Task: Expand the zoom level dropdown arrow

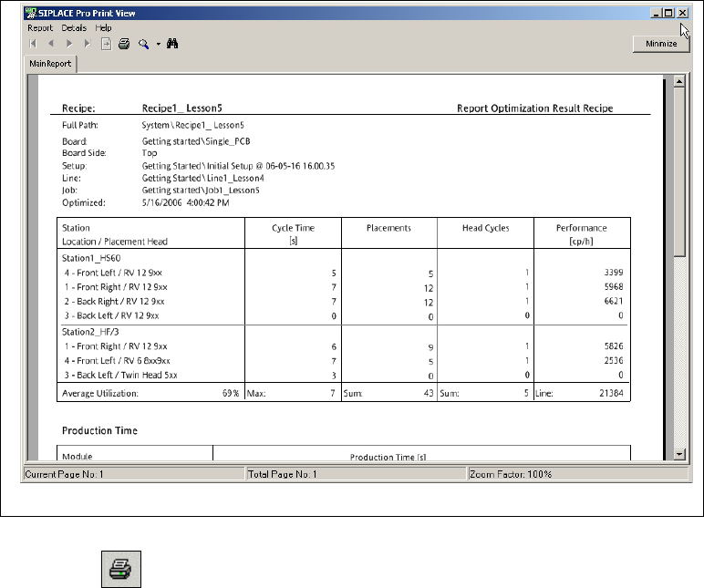Action: click(x=157, y=44)
